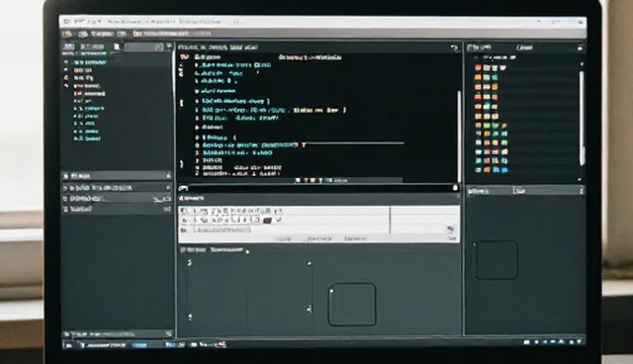
Task: Focus the text field in the white panel's third row
Action: (222, 230)
